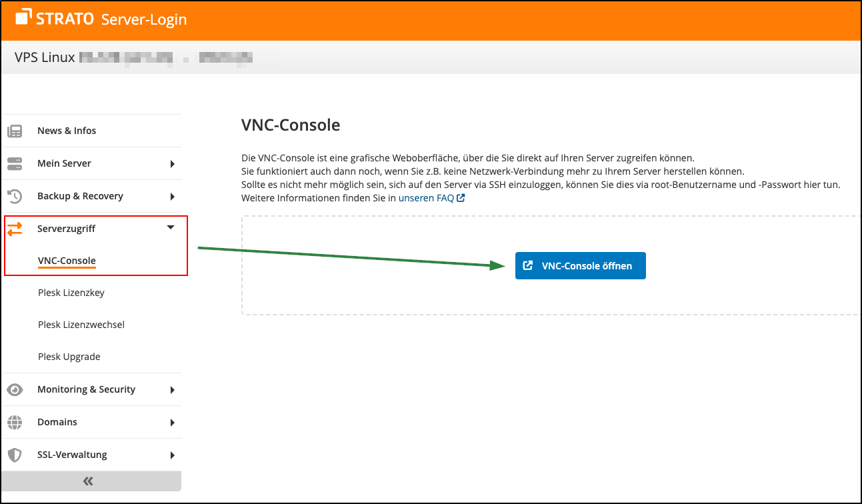Screen dimensions: 862x504
Task: Select VNC-Console in the sidebar
Action: (x=67, y=261)
